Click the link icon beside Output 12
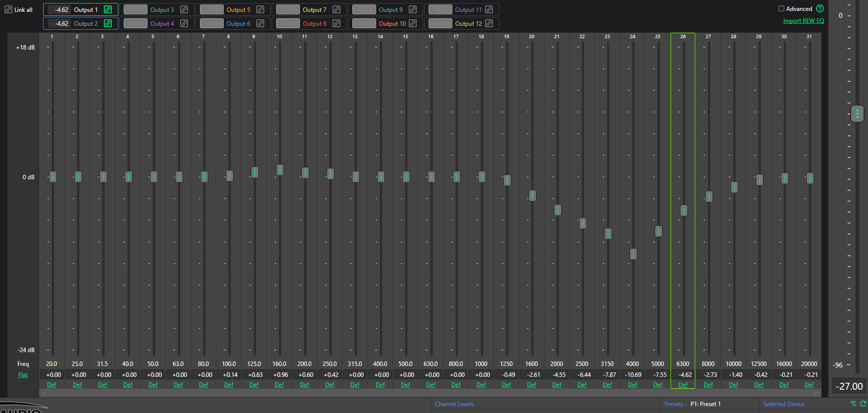868x413 pixels. [489, 23]
